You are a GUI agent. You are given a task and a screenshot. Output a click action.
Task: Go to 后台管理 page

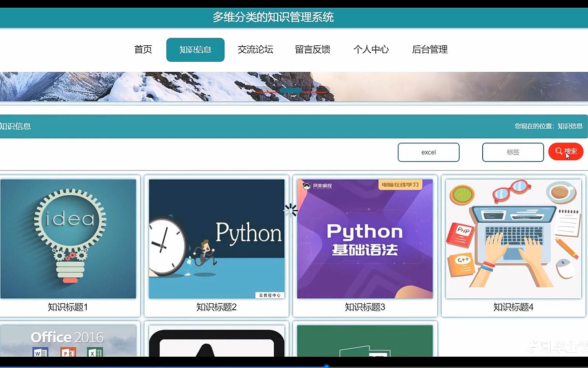pos(430,50)
